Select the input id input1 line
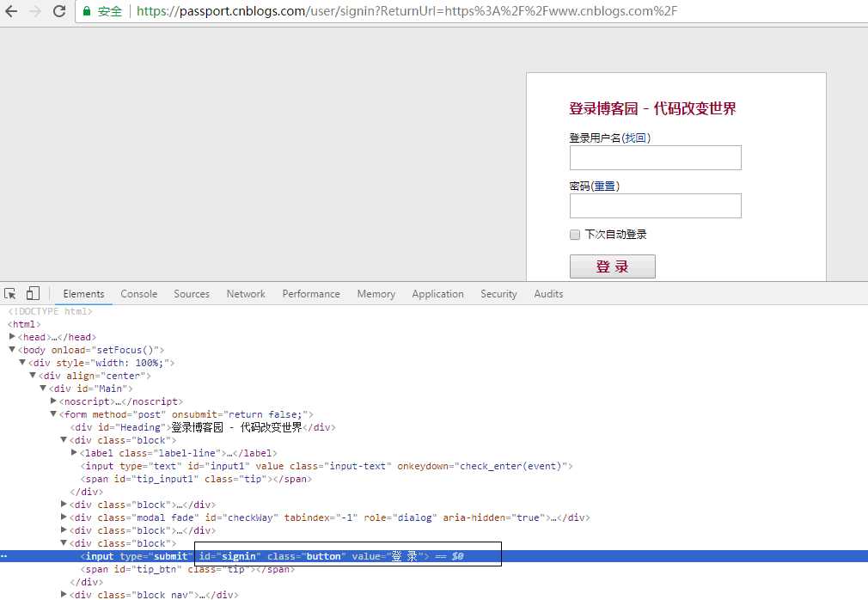Screen dimensions: 868x600 click(x=327, y=466)
